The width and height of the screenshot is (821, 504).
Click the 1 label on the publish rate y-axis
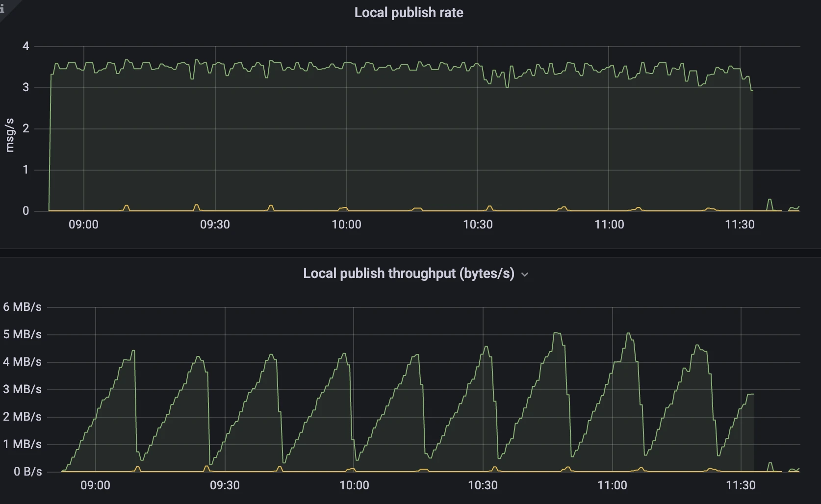26,170
